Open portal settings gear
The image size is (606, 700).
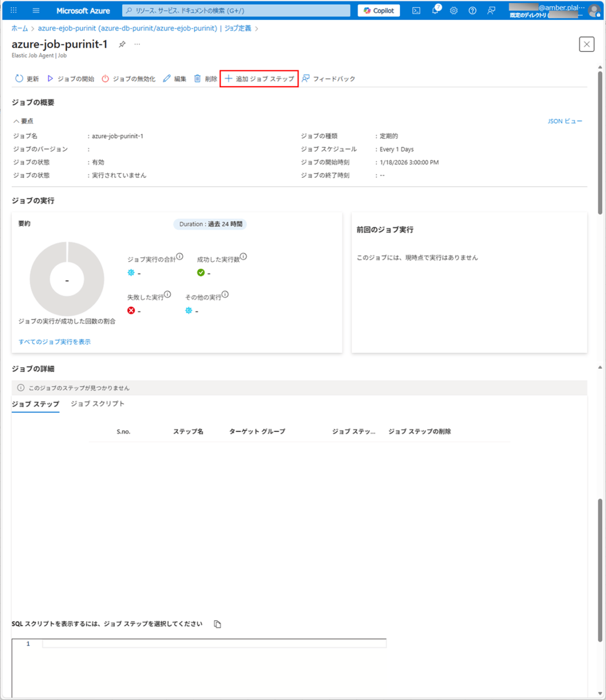tap(454, 10)
